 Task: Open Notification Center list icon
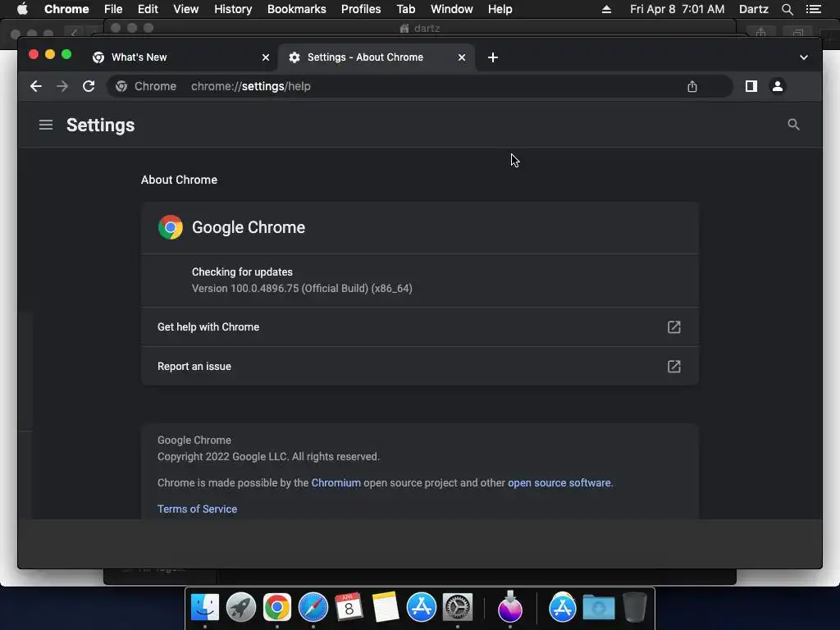[x=814, y=9]
